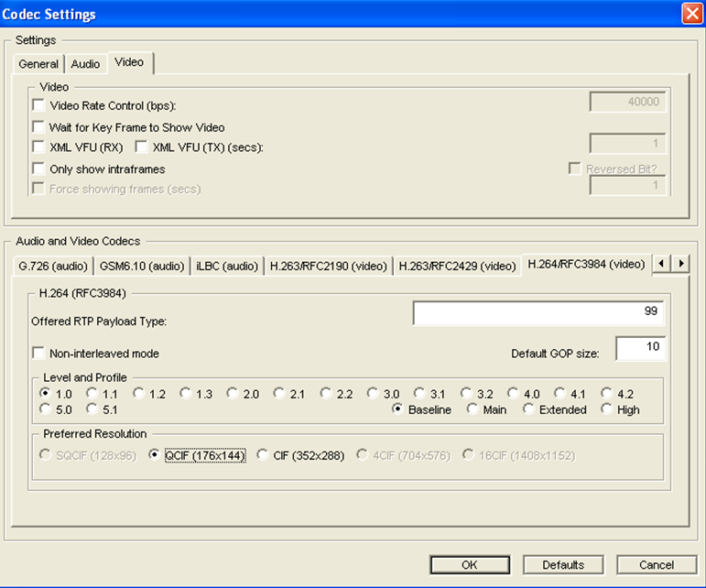Choose the High profile
The height and width of the screenshot is (588, 706).
coord(607,408)
